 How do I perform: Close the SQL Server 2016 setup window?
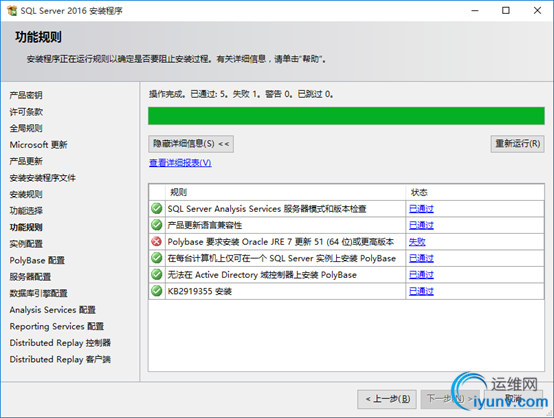(x=537, y=11)
